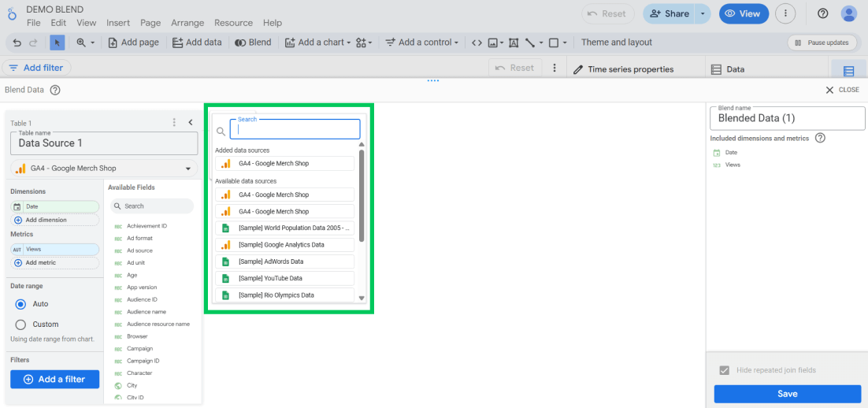Select the selection mode cursor tool
The width and height of the screenshot is (868, 408).
click(57, 43)
